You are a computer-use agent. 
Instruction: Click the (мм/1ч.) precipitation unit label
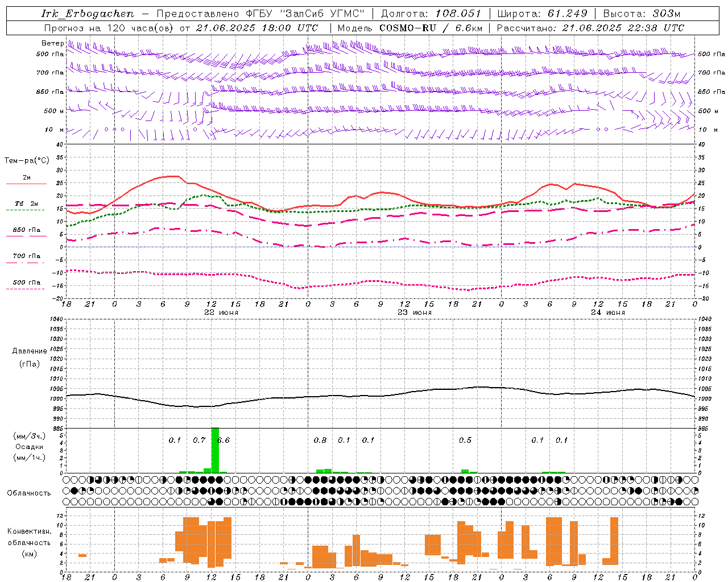click(x=30, y=458)
